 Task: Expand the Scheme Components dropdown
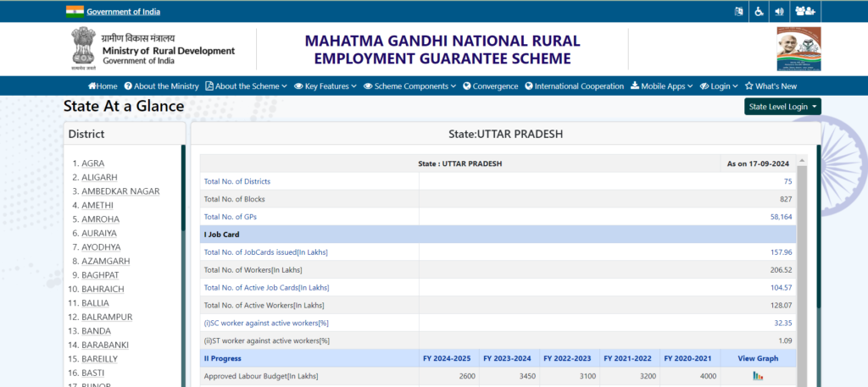tap(409, 86)
